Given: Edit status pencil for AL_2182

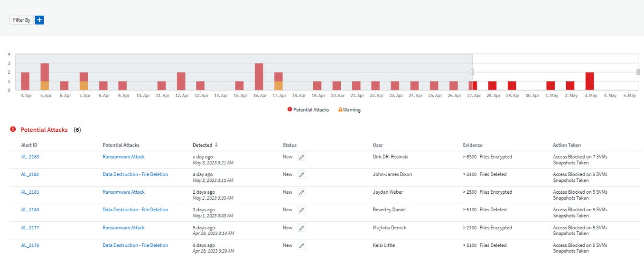Looking at the screenshot, I should [x=302, y=175].
